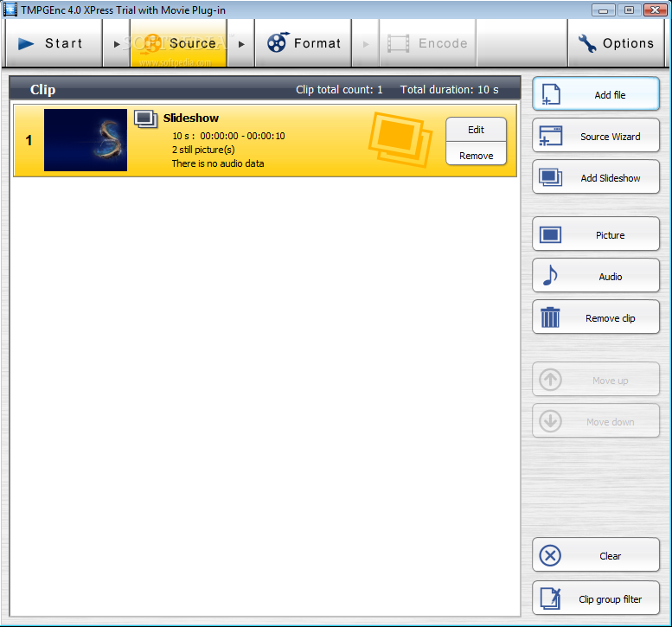Click the large orange slideshow graphic in the clip row
Screen dimensions: 672x627
click(400, 139)
